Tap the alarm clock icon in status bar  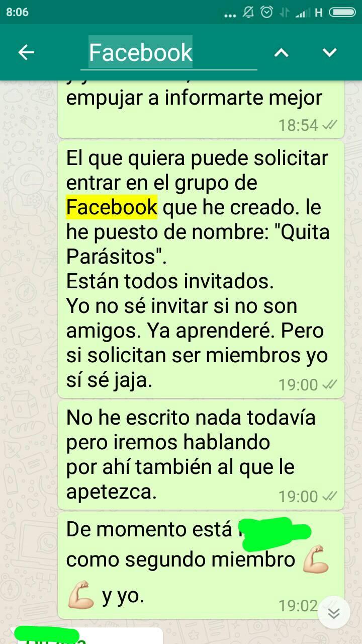(x=266, y=12)
